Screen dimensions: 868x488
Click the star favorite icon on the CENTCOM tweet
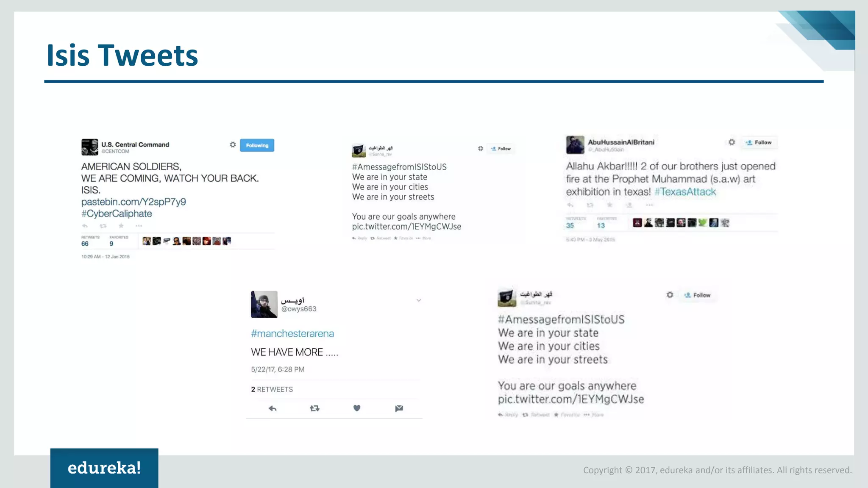click(121, 226)
